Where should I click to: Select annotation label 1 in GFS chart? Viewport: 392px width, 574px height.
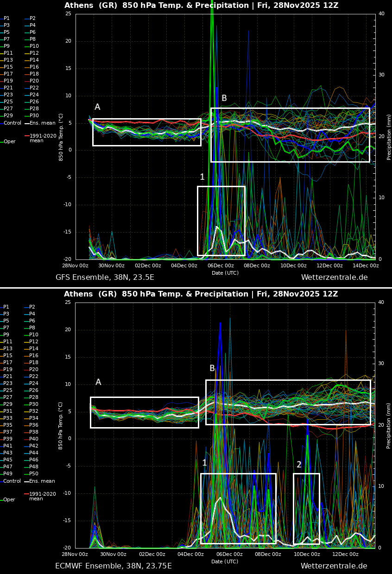[x=202, y=177]
